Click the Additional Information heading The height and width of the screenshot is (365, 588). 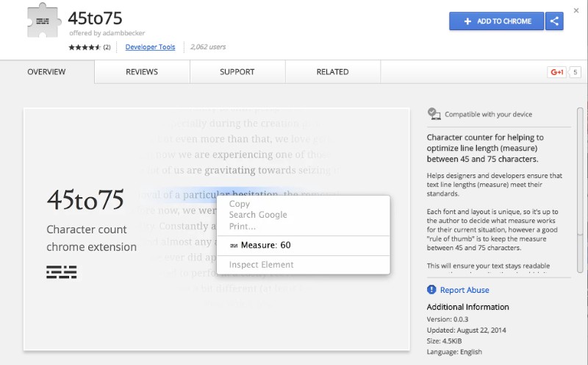(467, 307)
